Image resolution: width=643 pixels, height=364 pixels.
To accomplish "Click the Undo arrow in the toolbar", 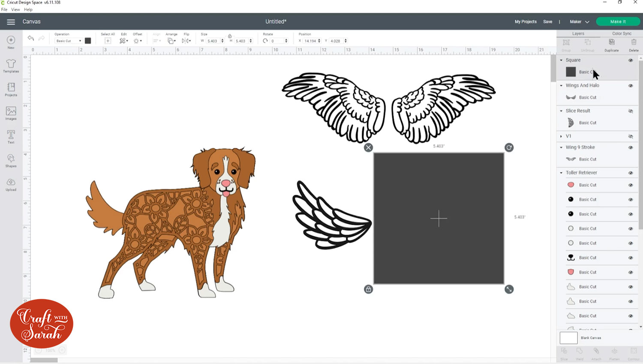I will pos(30,38).
